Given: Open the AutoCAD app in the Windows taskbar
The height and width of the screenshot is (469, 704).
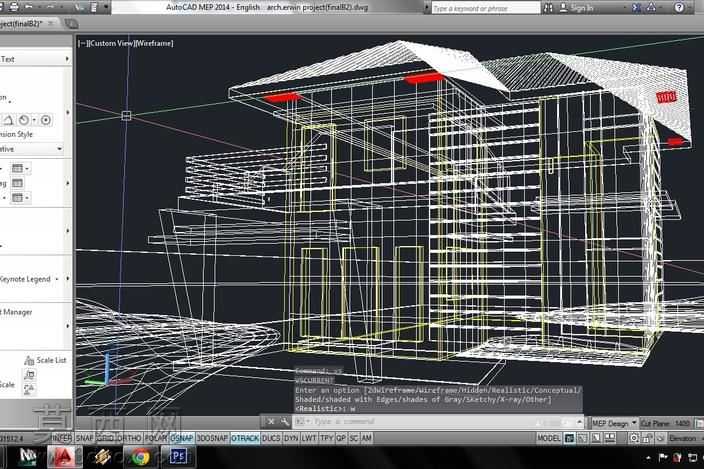Looking at the screenshot, I should [63, 457].
